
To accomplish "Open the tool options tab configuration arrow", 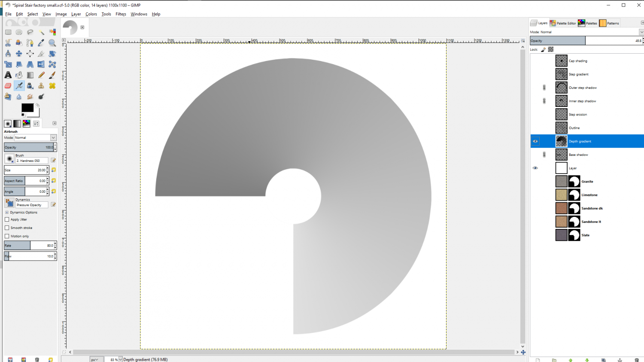I will click(x=55, y=123).
